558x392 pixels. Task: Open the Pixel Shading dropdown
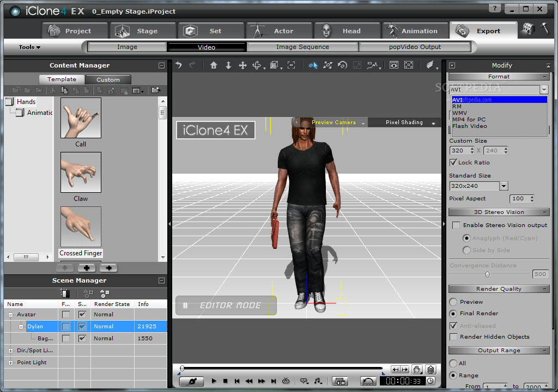point(433,123)
